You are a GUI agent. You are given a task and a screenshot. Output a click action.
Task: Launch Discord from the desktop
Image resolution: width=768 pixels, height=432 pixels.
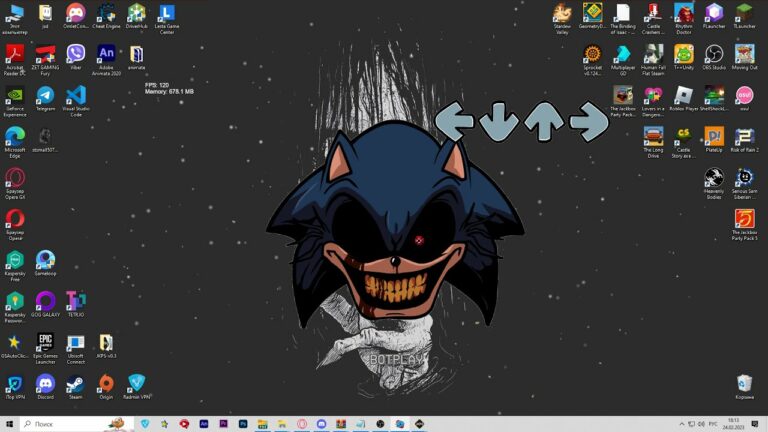(x=45, y=387)
